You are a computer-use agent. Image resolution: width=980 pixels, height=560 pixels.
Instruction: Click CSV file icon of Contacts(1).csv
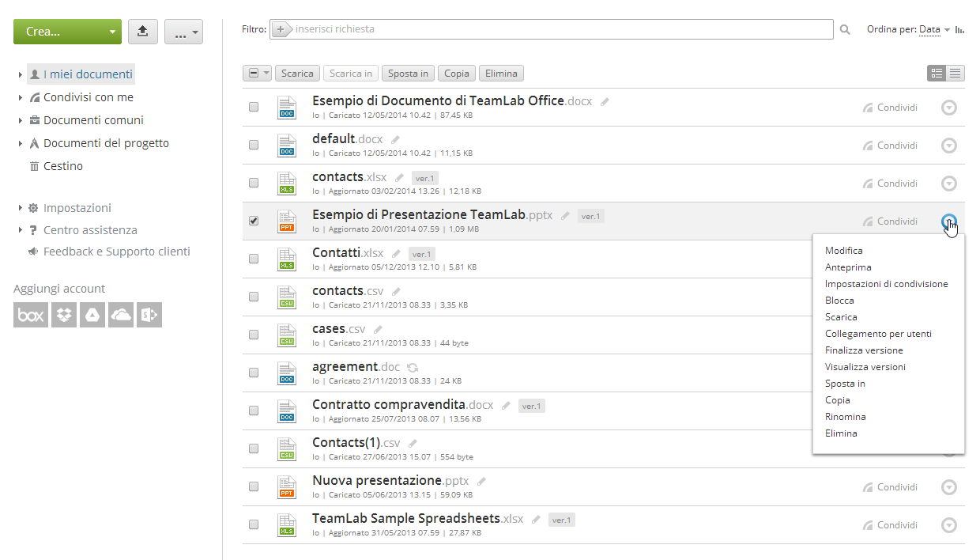[x=287, y=448]
